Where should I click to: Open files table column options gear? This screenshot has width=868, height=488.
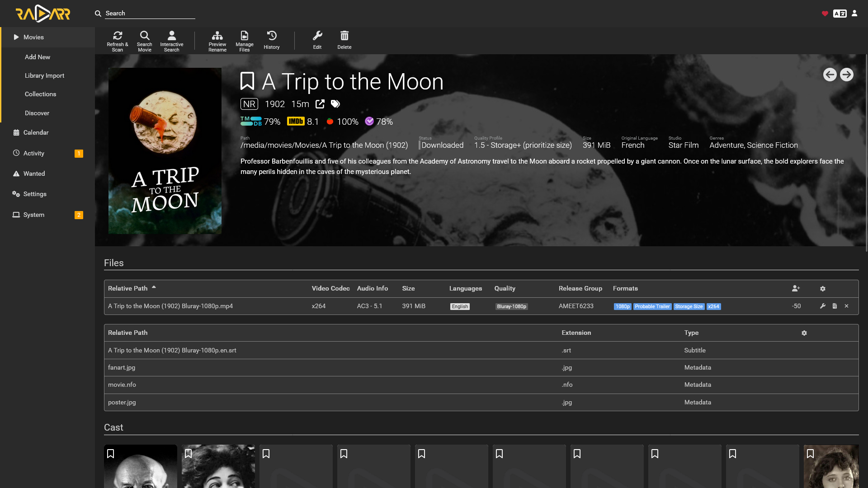click(x=823, y=289)
